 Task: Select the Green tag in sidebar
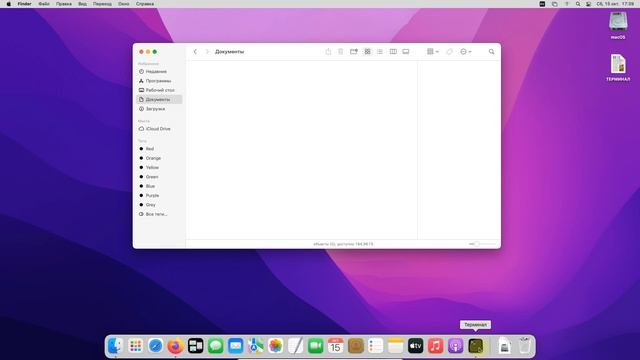point(159,177)
